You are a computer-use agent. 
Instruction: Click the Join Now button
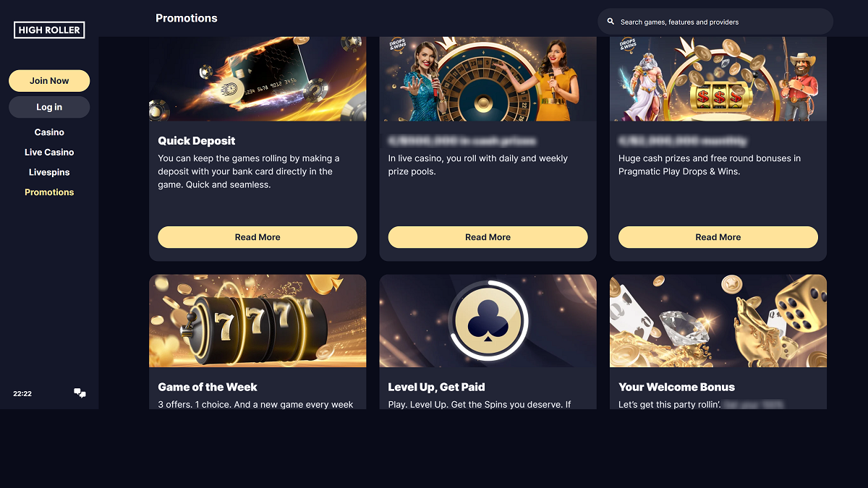49,81
